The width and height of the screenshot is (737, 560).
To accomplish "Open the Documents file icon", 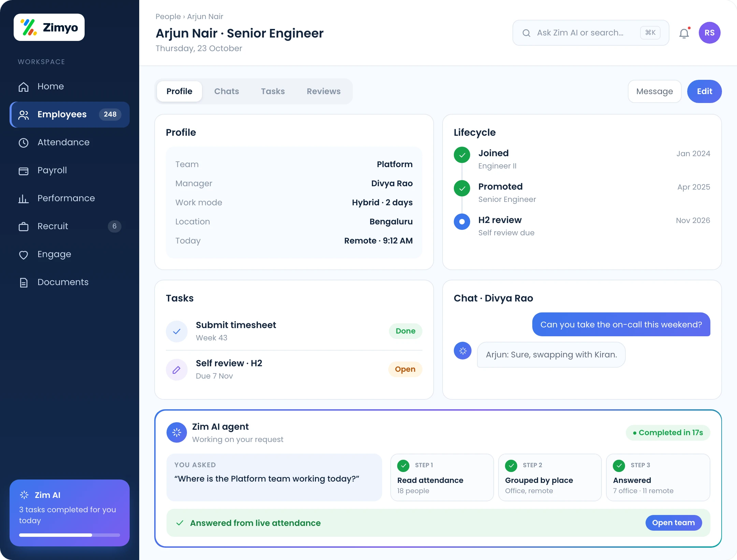I will tap(24, 282).
